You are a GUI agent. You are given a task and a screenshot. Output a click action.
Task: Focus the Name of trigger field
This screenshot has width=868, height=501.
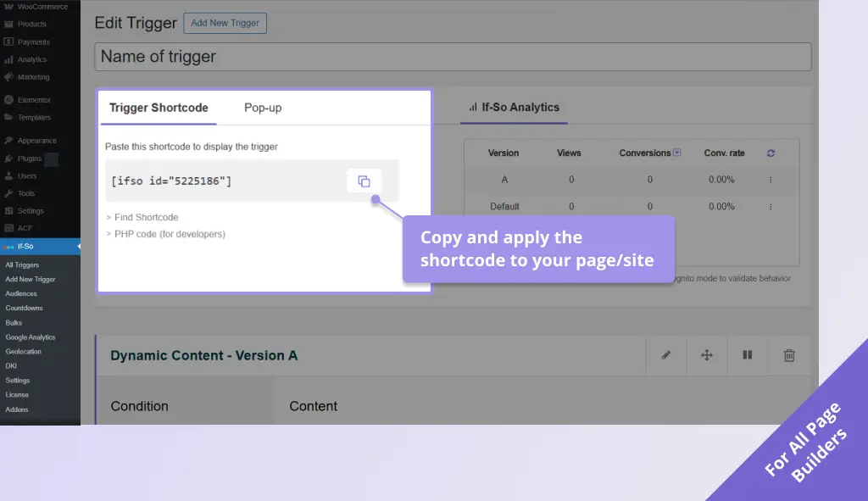(453, 57)
